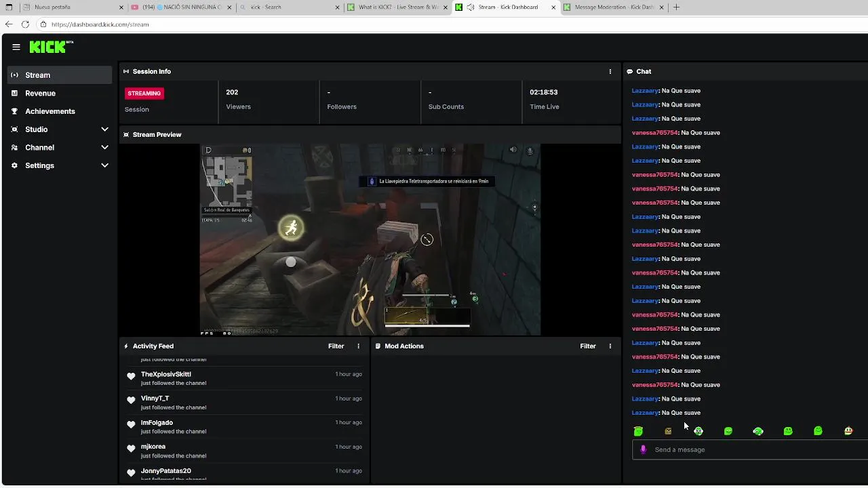
Task: Click heart icon beside mjkorea
Action: click(131, 449)
